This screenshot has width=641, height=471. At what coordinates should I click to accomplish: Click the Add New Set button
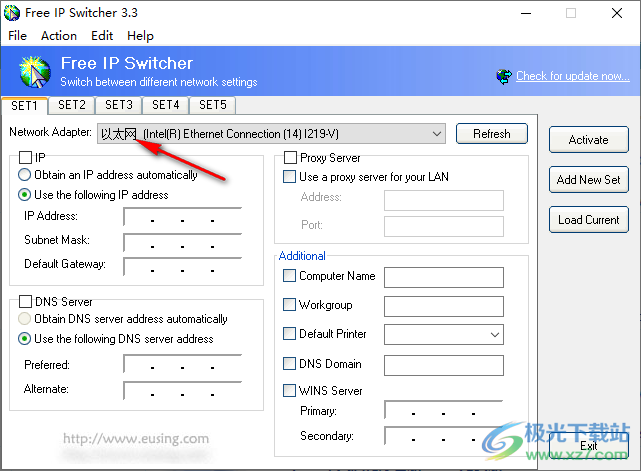[589, 179]
